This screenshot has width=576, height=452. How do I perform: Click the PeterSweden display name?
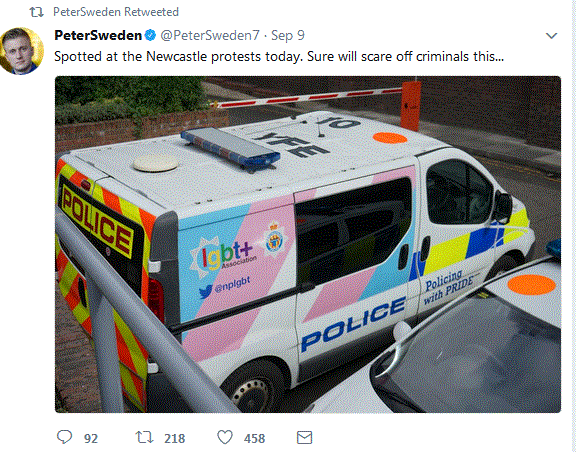click(x=98, y=35)
